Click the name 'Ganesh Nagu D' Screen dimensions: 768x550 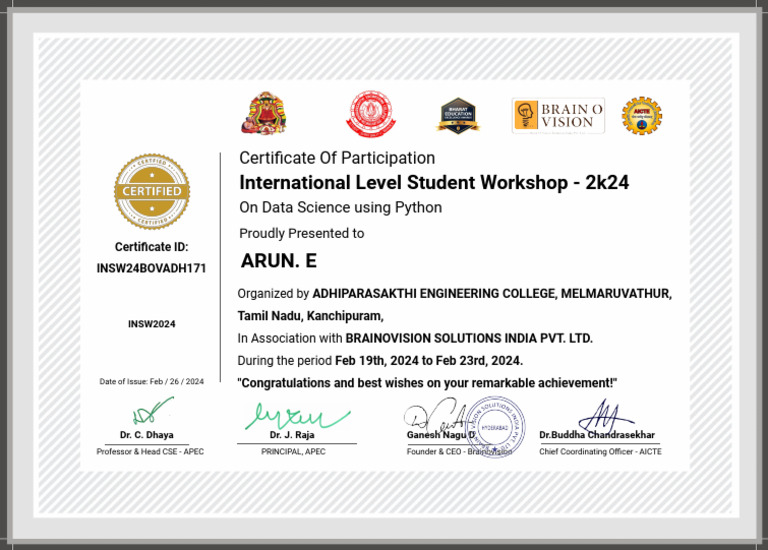point(441,435)
